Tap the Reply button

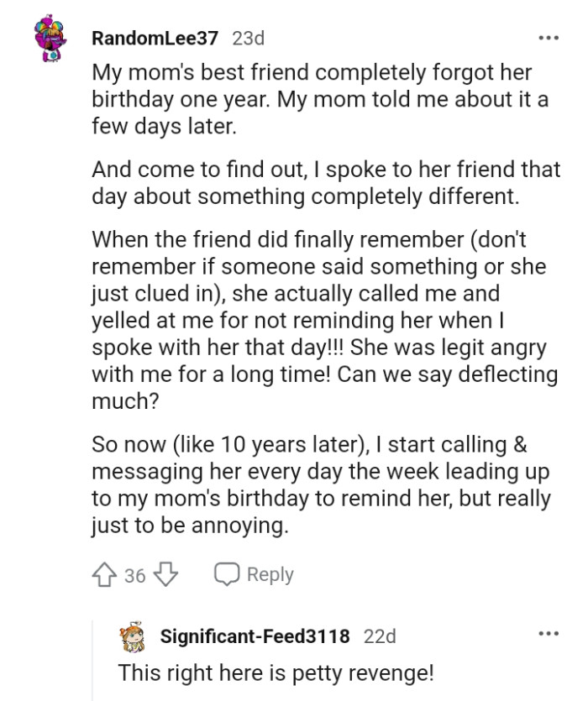[x=269, y=574]
